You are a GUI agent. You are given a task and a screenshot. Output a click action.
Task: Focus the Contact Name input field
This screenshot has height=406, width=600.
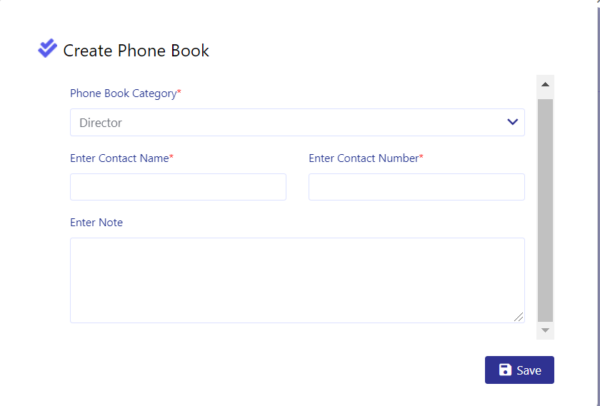pyautogui.click(x=178, y=187)
